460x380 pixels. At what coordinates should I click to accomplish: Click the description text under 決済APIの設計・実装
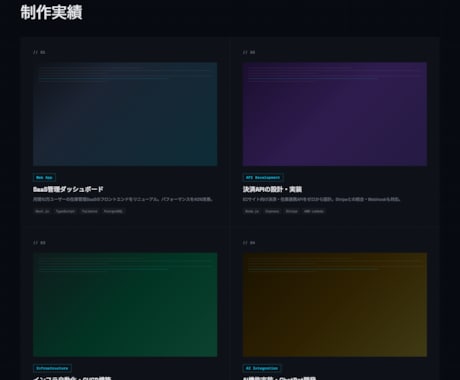(321, 199)
